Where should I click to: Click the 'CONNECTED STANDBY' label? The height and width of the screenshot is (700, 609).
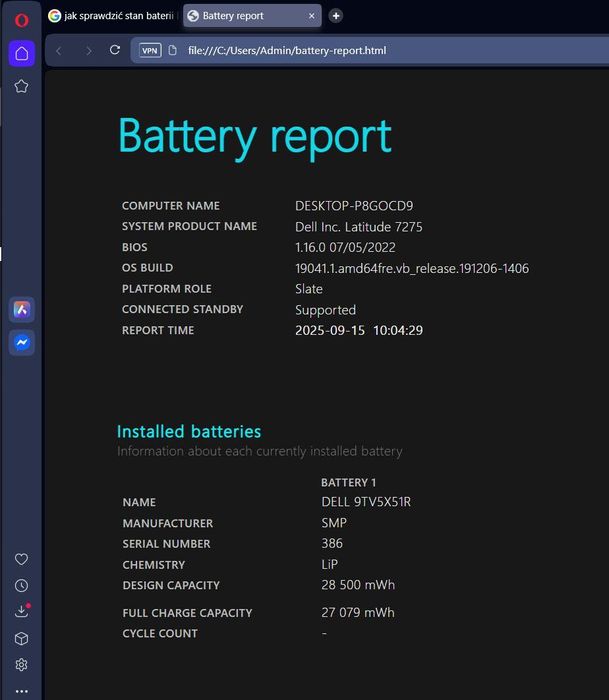tap(183, 309)
